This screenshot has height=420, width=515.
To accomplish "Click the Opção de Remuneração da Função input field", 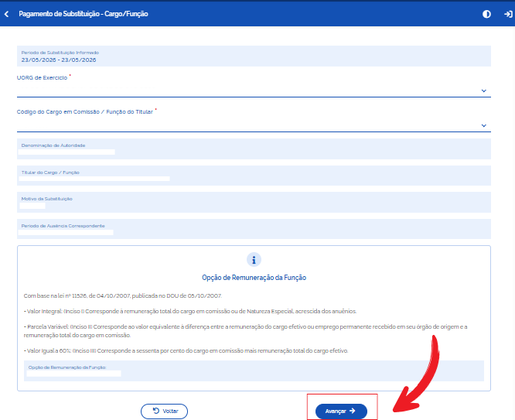I will pos(254,371).
